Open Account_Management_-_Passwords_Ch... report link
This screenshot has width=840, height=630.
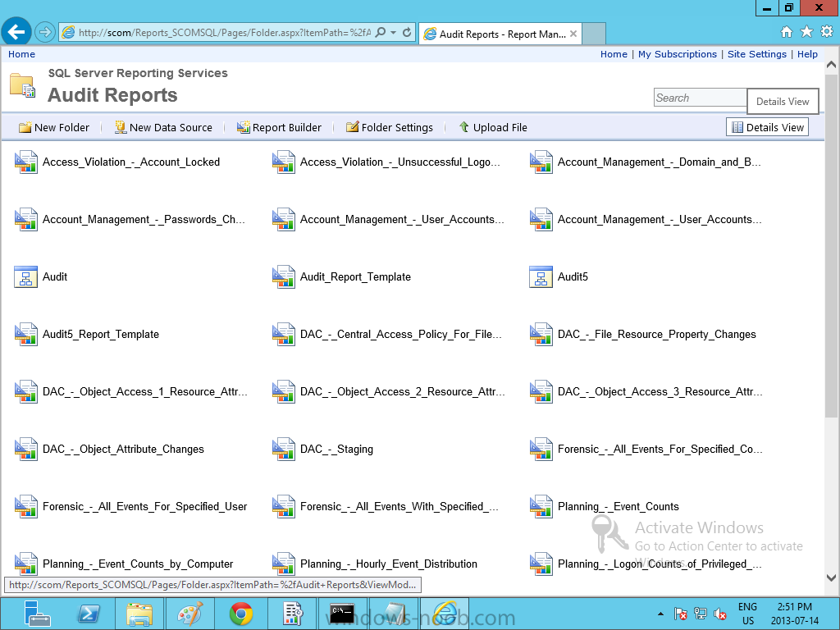click(x=144, y=220)
